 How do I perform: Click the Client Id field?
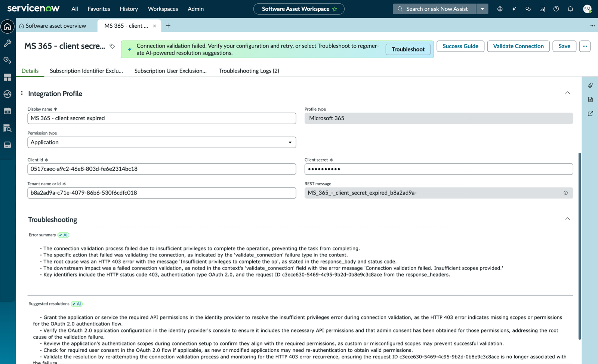(x=161, y=169)
